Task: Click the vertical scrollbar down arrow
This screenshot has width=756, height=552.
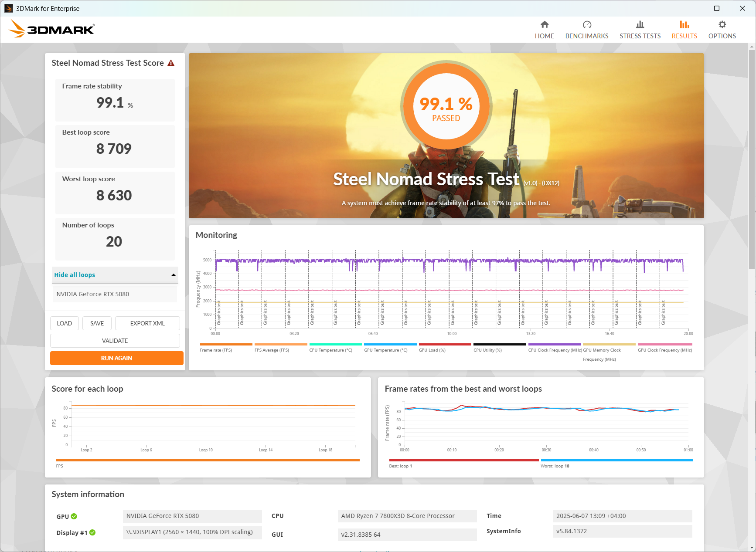Action: [x=752, y=548]
